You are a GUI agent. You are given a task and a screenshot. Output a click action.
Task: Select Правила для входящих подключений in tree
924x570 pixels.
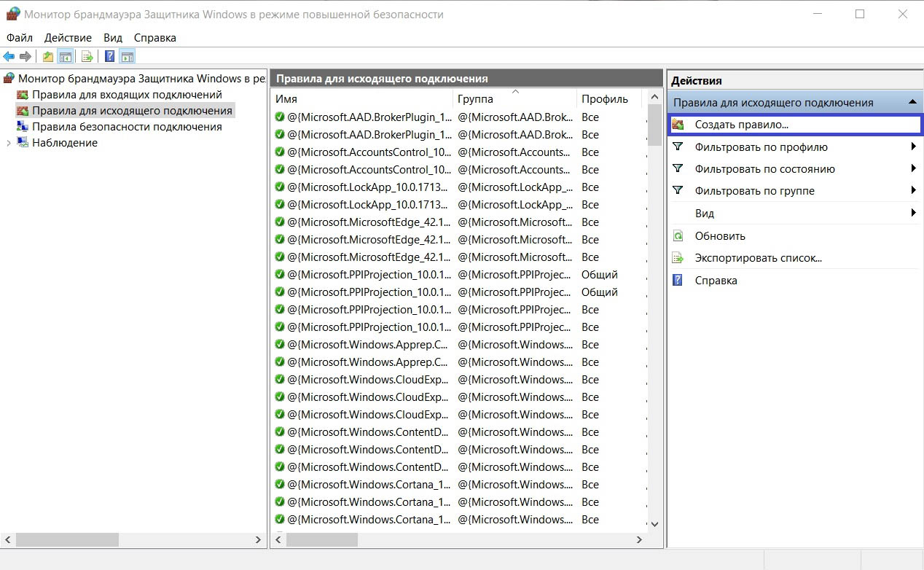point(127,95)
